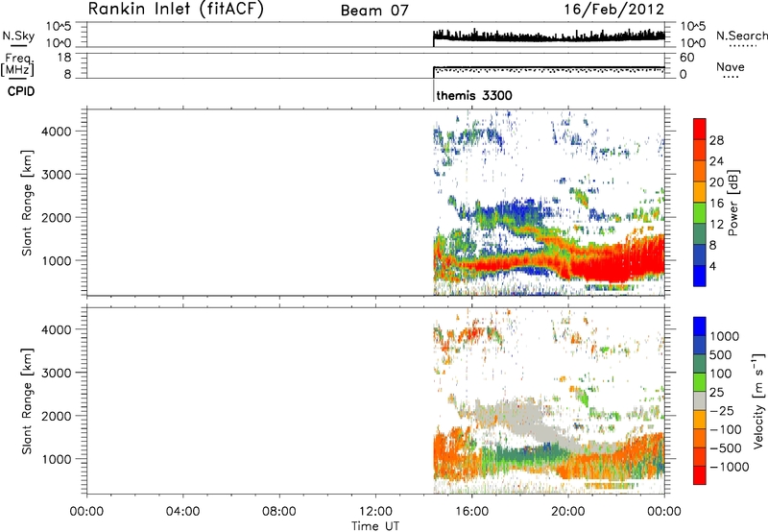Click the CPID start marker line at 14:25
The height and width of the screenshot is (532, 768).
click(434, 90)
